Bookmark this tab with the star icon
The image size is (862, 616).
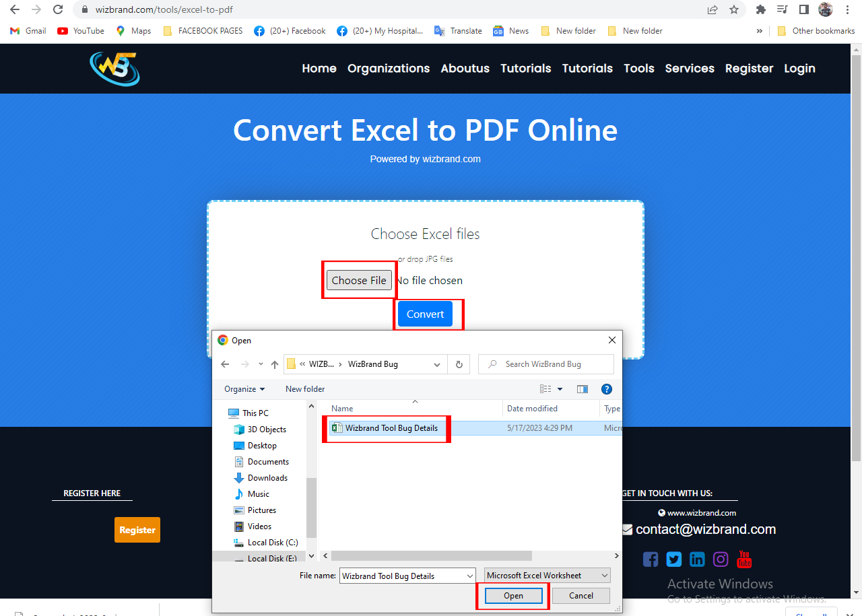[734, 9]
